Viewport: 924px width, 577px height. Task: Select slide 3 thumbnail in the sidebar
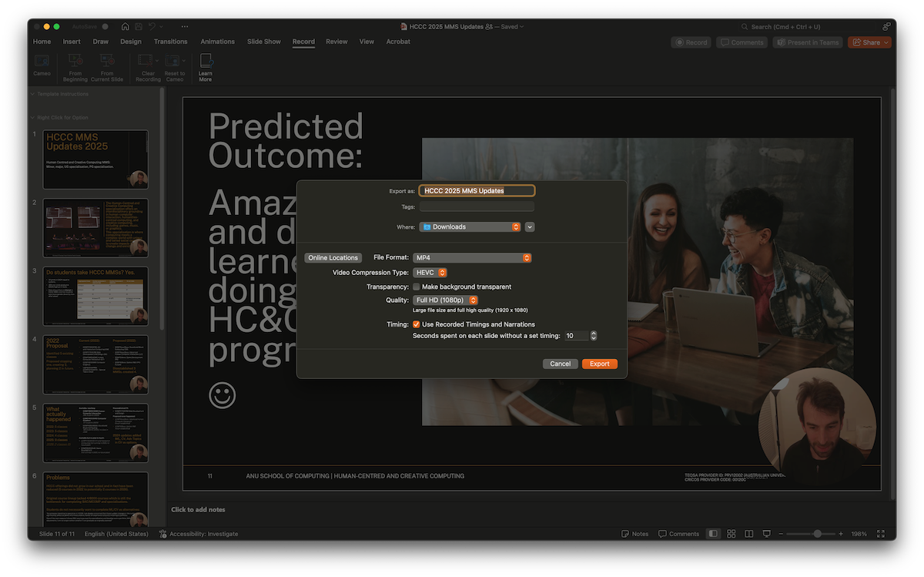pyautogui.click(x=95, y=296)
